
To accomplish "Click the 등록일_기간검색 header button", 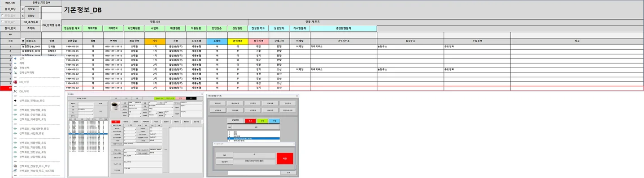I will 41,3.
